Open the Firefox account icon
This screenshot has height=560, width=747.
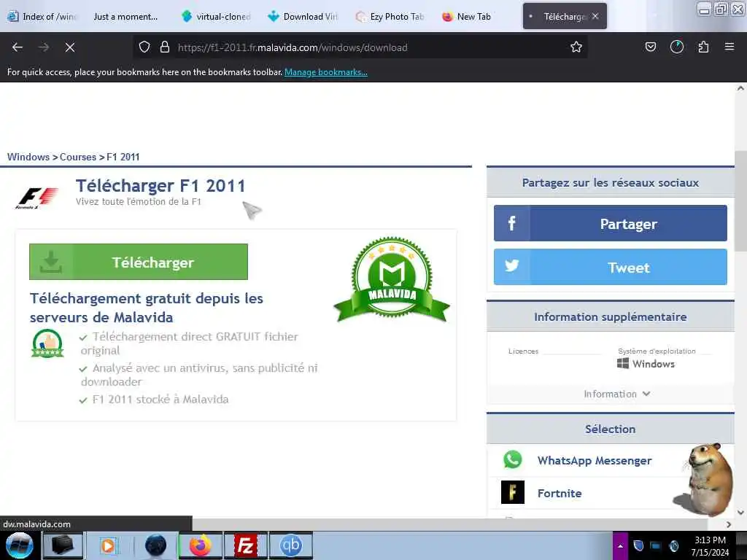676,47
